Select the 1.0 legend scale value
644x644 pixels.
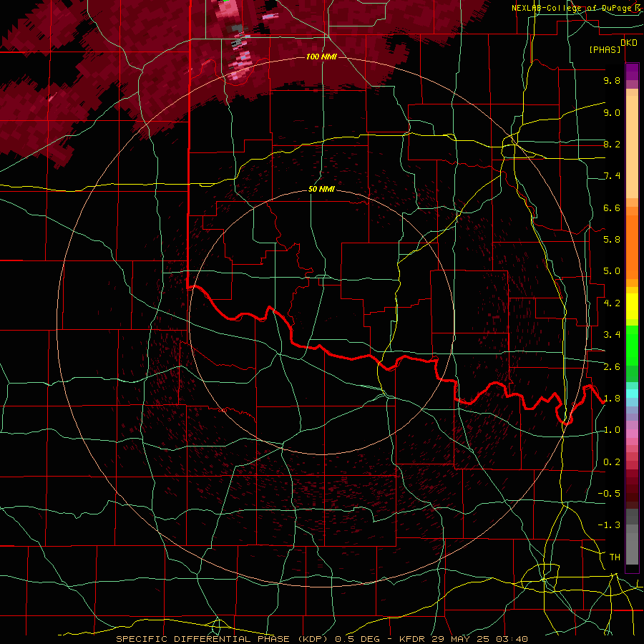[612, 430]
